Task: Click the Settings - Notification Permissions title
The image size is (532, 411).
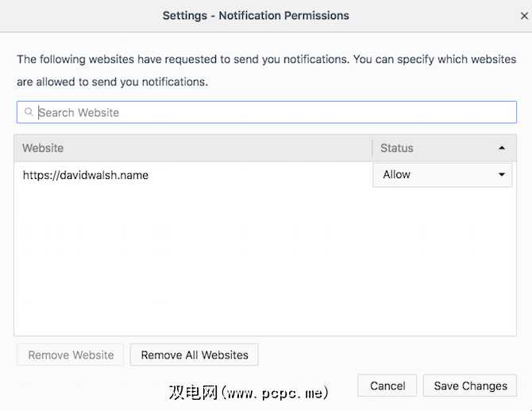Action: pos(256,15)
